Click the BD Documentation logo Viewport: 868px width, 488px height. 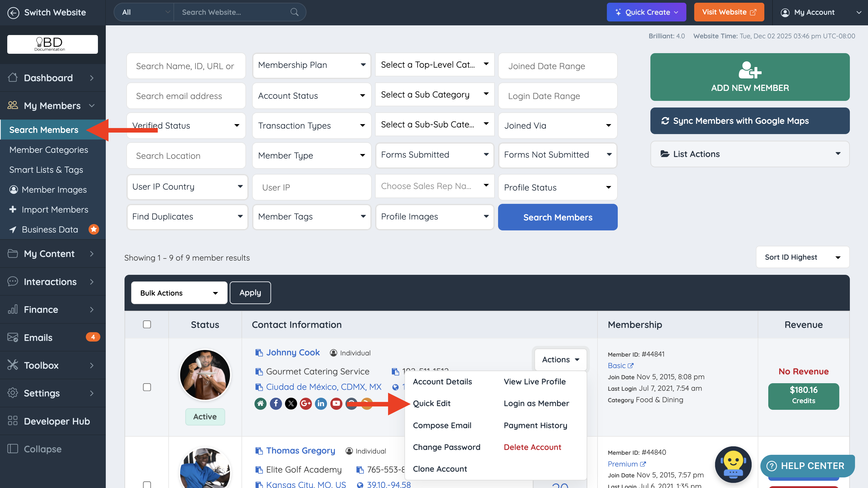[53, 44]
